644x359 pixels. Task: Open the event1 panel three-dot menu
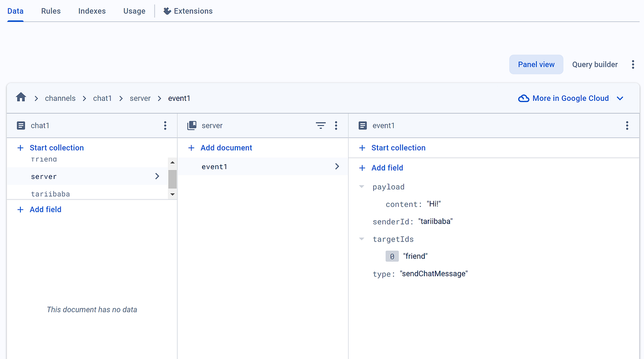627,126
